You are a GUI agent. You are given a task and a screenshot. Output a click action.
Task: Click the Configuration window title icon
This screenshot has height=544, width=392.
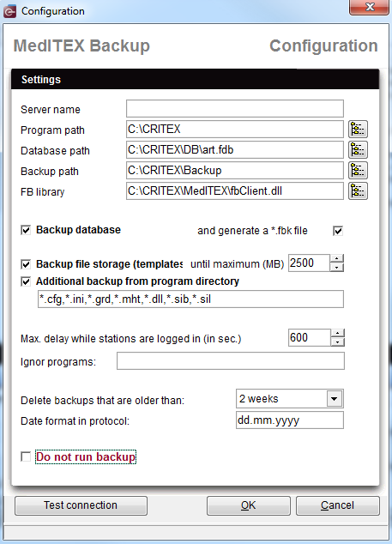coord(9,11)
